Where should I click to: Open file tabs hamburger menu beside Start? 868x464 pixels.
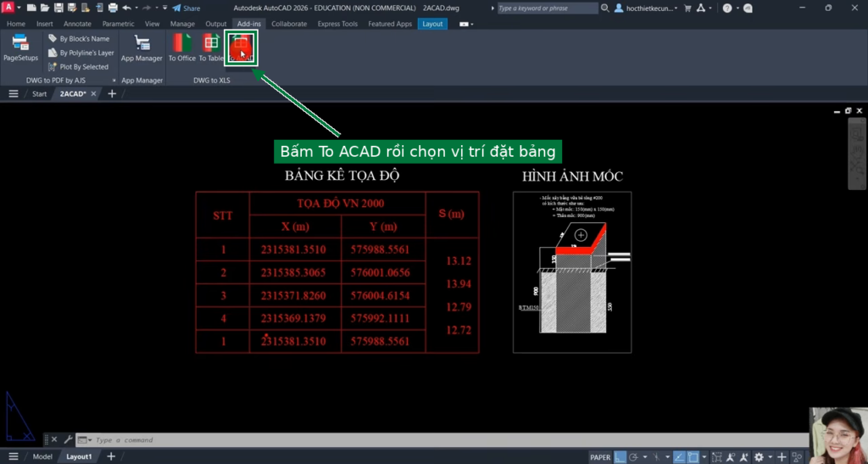point(14,93)
